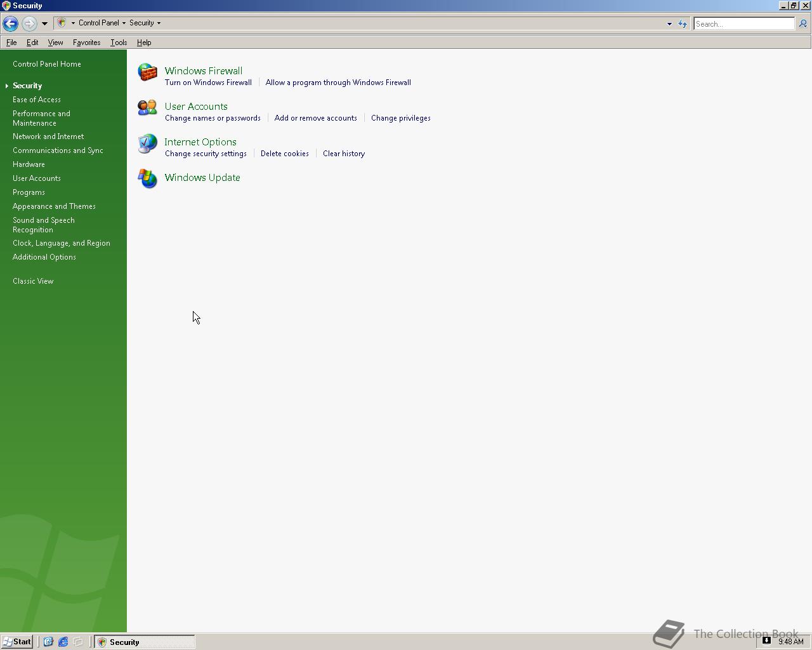
Task: Open the Internet Options heading
Action: tap(200, 142)
